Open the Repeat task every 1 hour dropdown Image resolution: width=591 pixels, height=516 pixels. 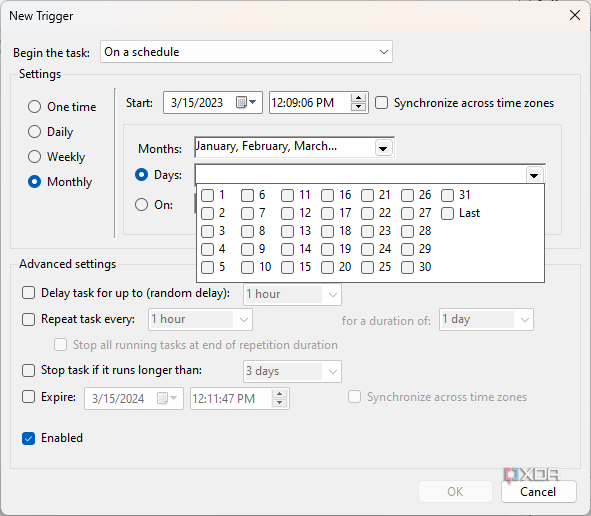pyautogui.click(x=200, y=319)
